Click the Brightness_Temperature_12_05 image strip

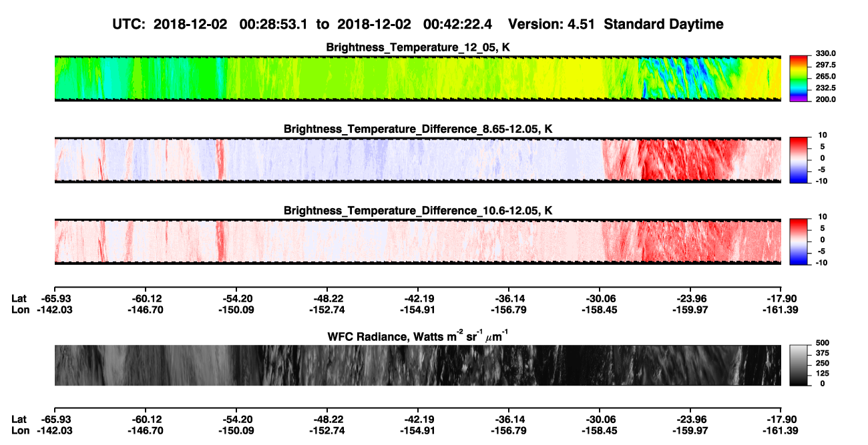click(x=417, y=78)
